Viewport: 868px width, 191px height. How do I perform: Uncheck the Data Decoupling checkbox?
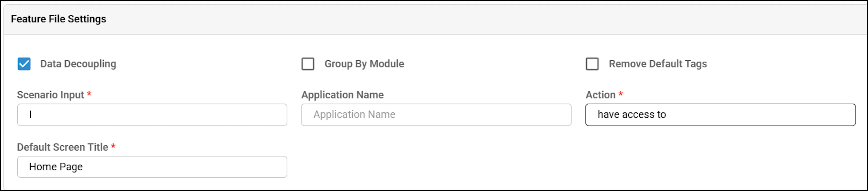(24, 64)
